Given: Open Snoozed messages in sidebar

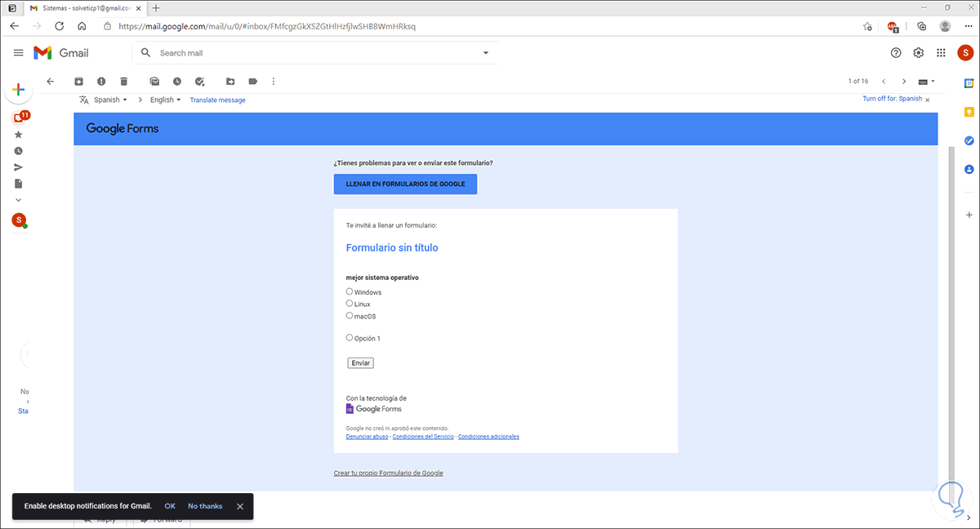Looking at the screenshot, I should pyautogui.click(x=19, y=151).
